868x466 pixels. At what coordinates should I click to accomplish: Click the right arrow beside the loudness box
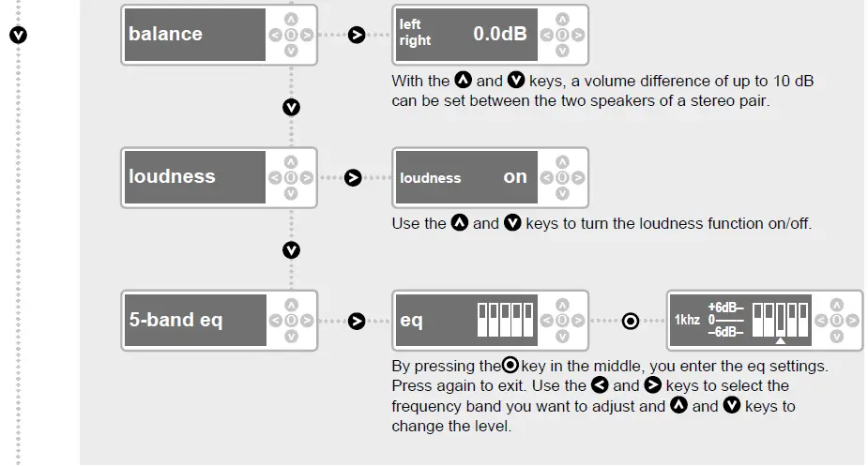click(x=353, y=178)
